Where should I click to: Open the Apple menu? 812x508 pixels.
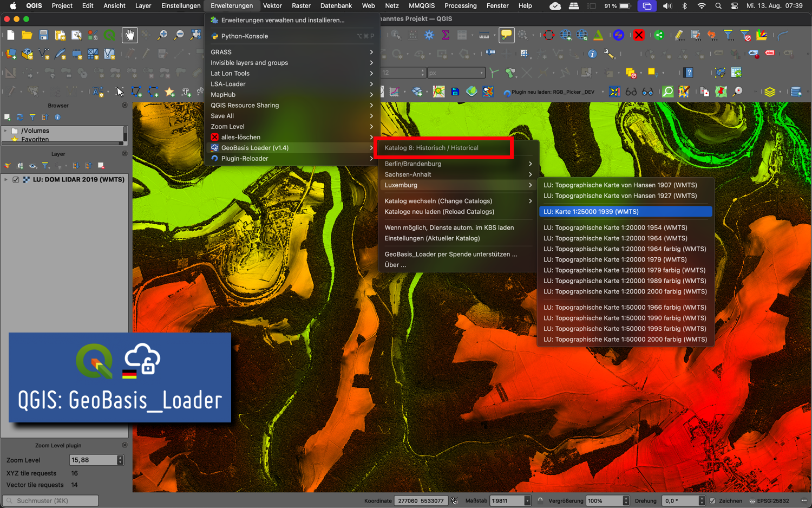click(x=13, y=5)
